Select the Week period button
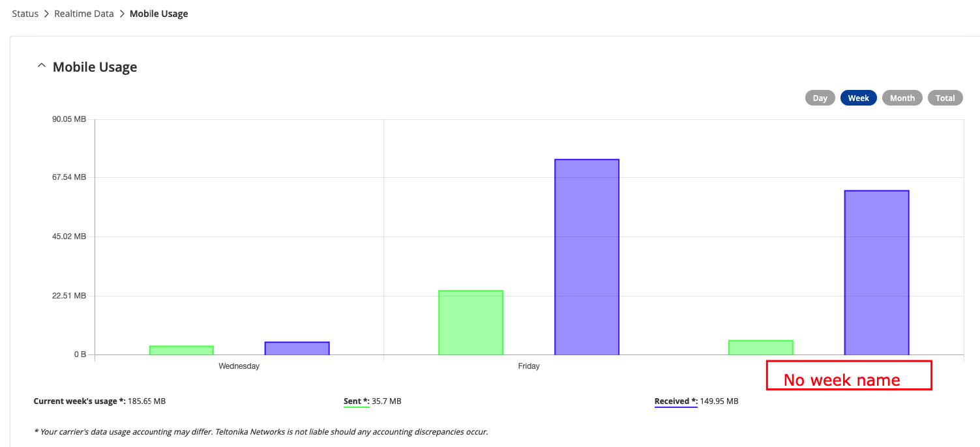Screen dimensions: 980x447 (859, 98)
